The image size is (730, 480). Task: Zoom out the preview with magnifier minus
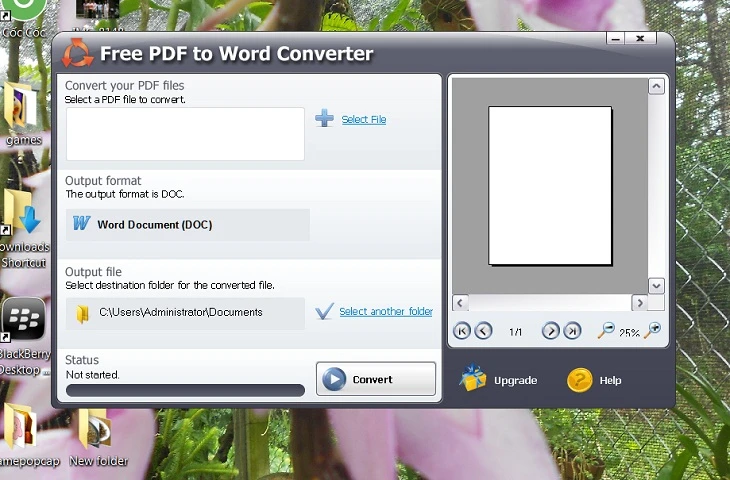click(x=606, y=330)
